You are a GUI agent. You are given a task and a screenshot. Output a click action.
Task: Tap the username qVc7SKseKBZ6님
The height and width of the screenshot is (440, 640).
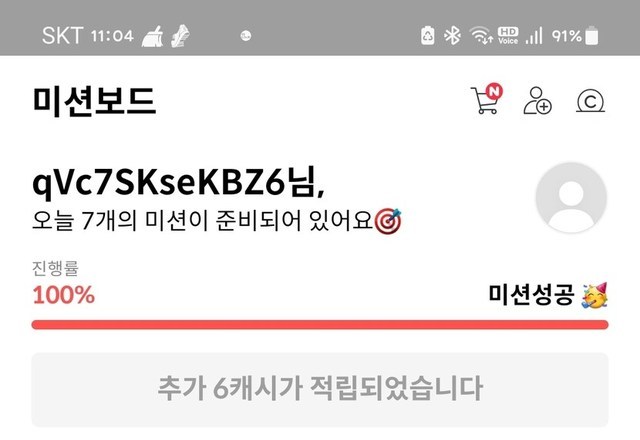pos(178,183)
